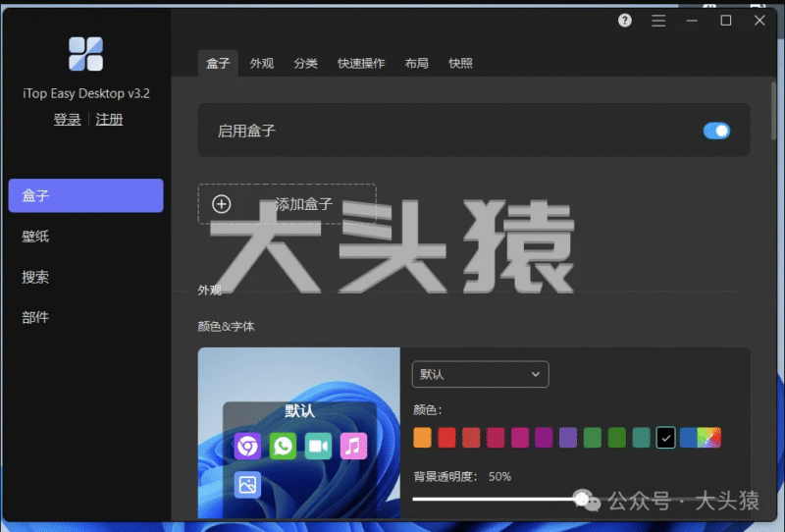Select 盒子 in the left sidebar
The height and width of the screenshot is (532, 785).
(85, 195)
